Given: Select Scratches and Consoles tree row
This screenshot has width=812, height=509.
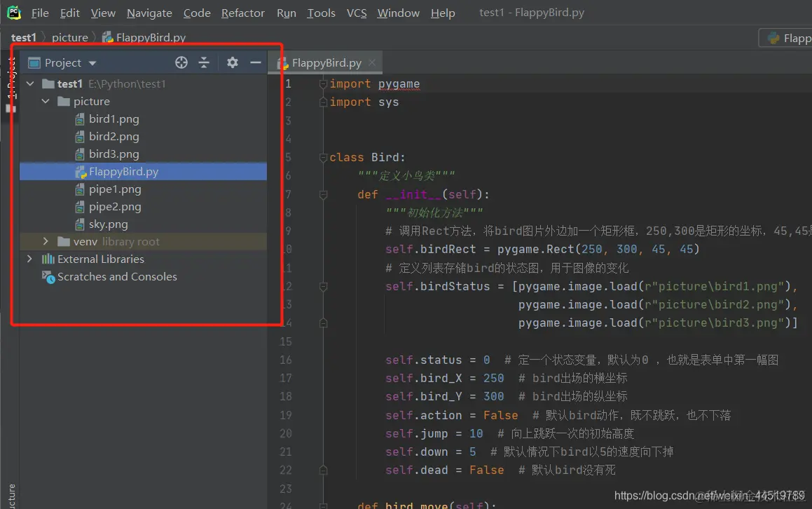Looking at the screenshot, I should coord(143,277).
